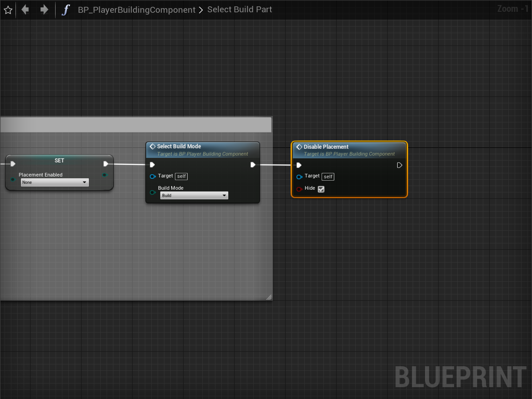Screen dimensions: 532x399
Task: Click self field on Select Build Mode Target
Action: [182, 176]
